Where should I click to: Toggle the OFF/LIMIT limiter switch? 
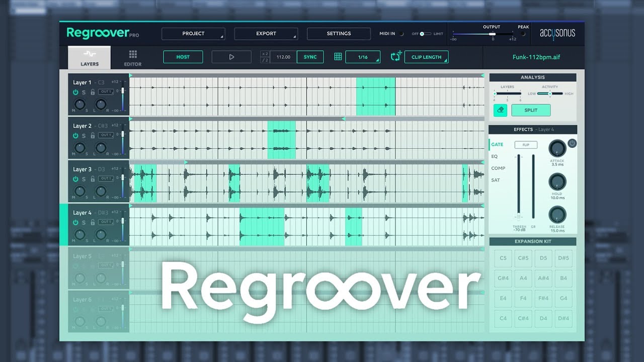coord(426,34)
